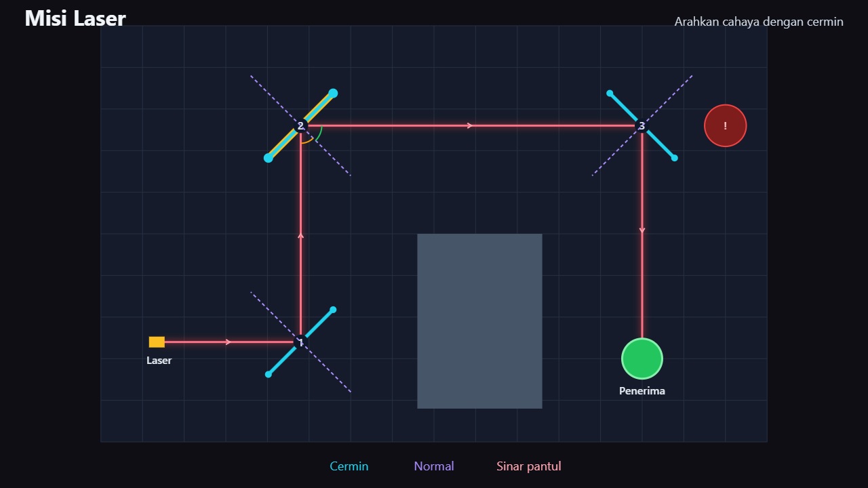868x488 pixels.
Task: Click the "Sinar pantul" legend label
Action: pos(529,466)
